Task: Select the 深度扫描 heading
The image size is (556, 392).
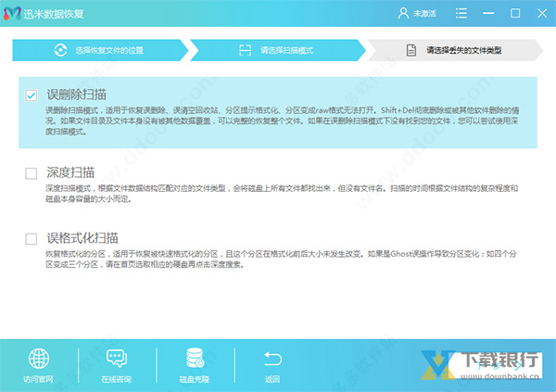Action: [70, 172]
